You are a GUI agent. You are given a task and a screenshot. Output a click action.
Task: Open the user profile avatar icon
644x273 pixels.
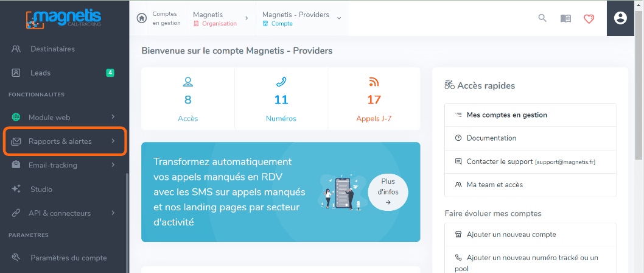(620, 18)
